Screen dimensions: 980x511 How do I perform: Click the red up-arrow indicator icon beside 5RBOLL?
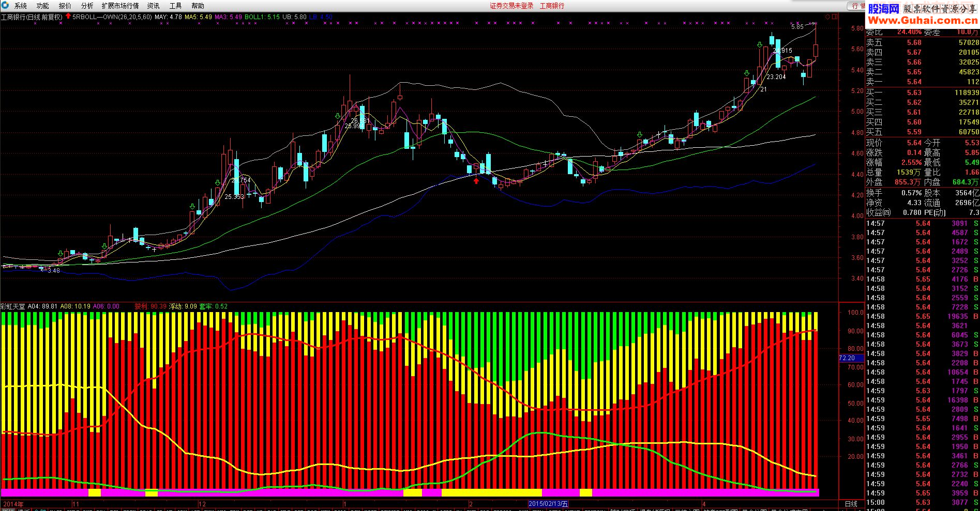point(68,17)
